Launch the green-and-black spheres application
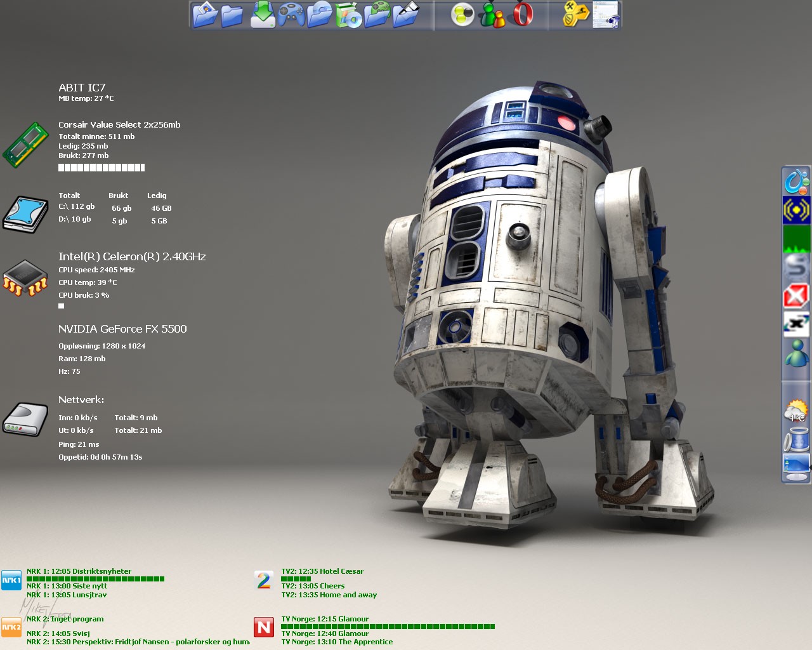 tap(462, 15)
